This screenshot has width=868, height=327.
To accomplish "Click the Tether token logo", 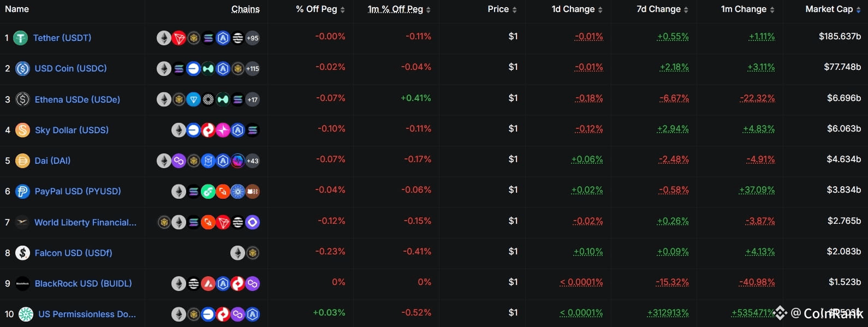I will (x=20, y=38).
